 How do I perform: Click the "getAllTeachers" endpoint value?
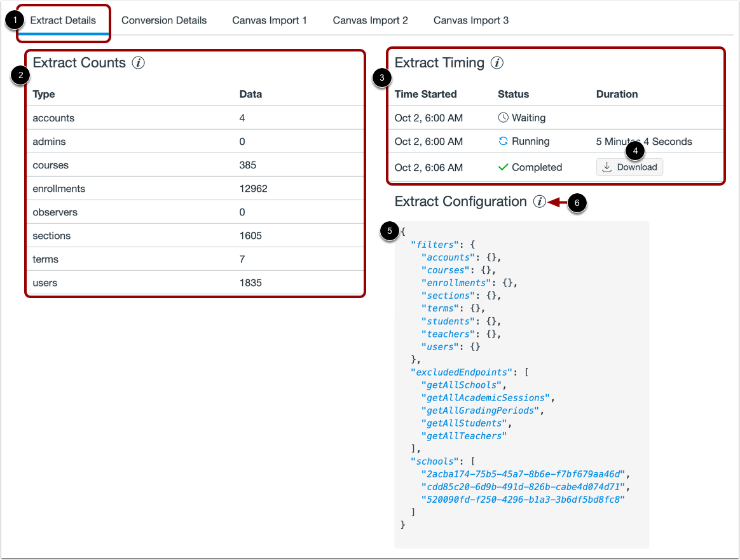(x=464, y=436)
